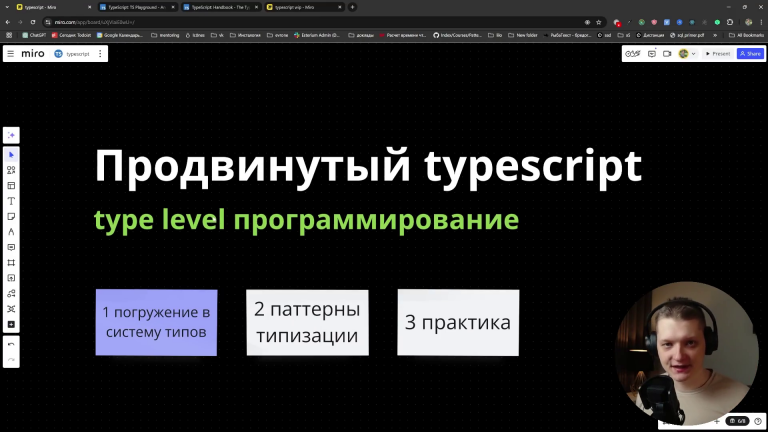Open the typescript board name

coord(72,54)
